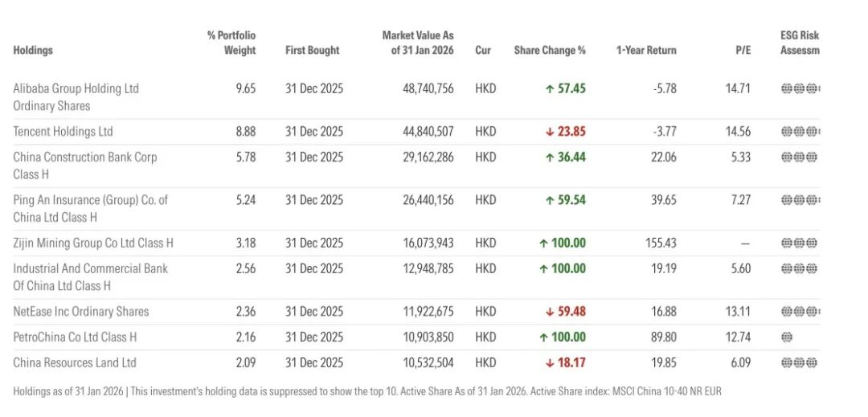Sort by 1-Year Return header
This screenshot has width=868, height=417.
point(646,50)
